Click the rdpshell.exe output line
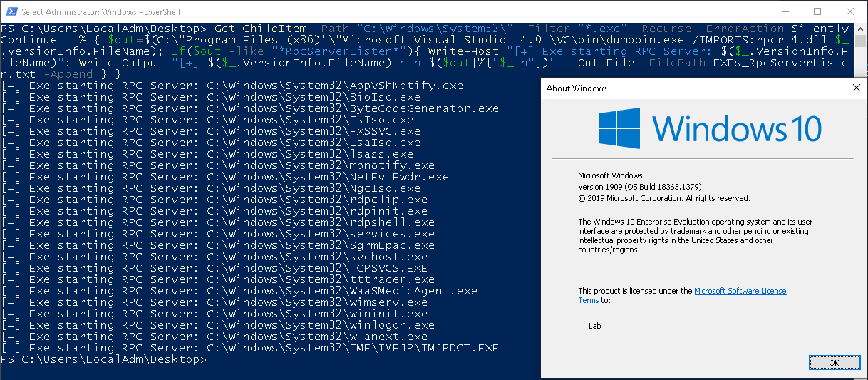The height and width of the screenshot is (380, 868). click(218, 222)
